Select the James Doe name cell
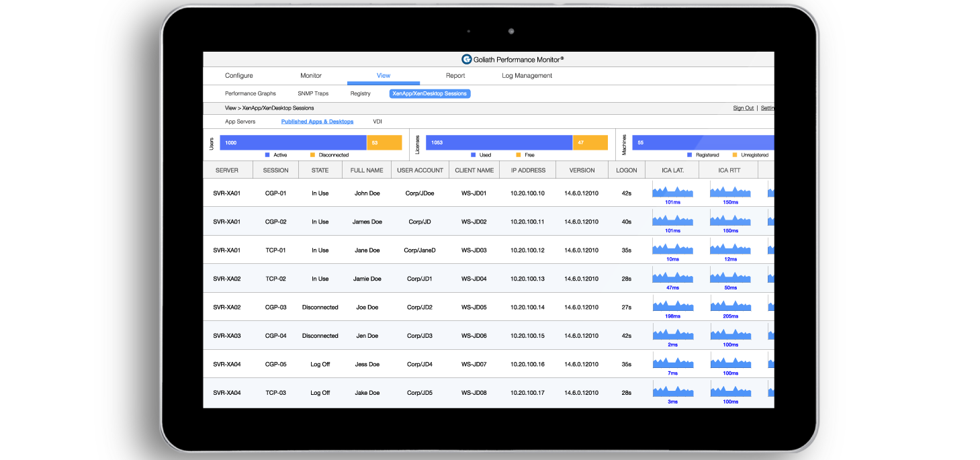 point(367,222)
